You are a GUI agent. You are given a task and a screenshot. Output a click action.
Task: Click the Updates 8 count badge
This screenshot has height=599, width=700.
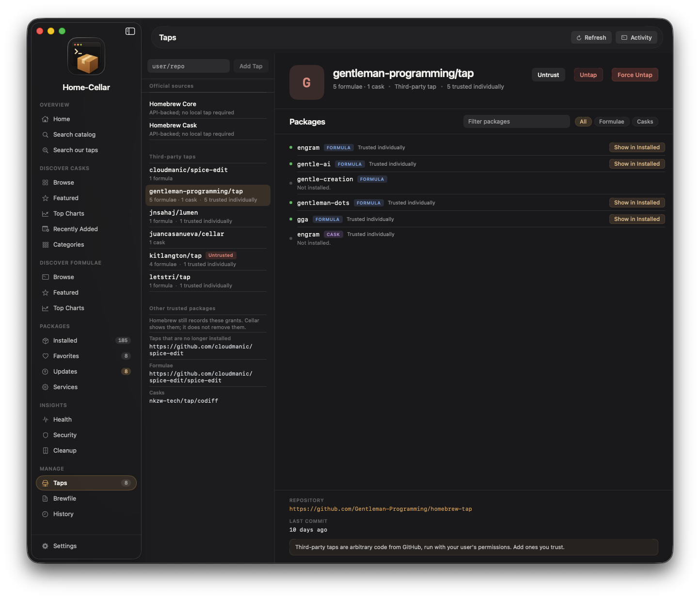[126, 372]
